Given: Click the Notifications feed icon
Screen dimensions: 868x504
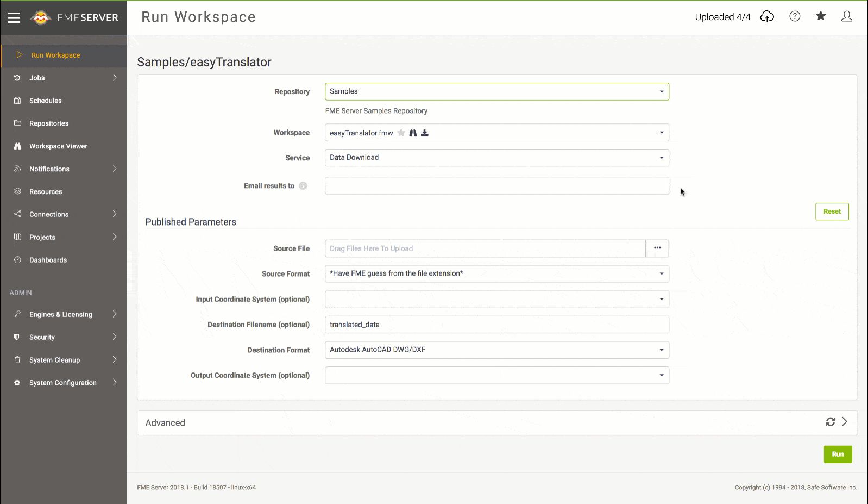Looking at the screenshot, I should pos(17,169).
